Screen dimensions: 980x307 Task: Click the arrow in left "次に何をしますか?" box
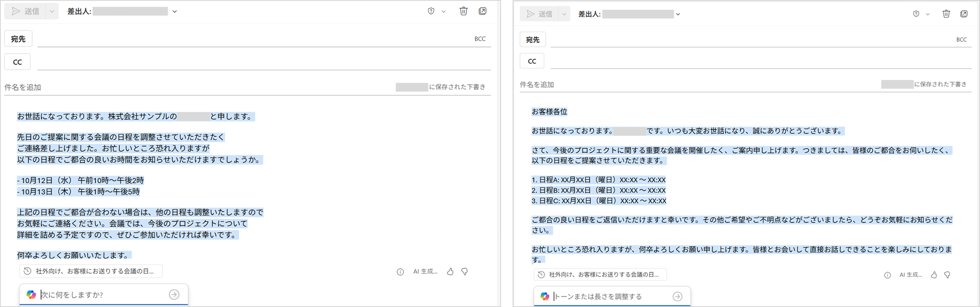tap(174, 294)
